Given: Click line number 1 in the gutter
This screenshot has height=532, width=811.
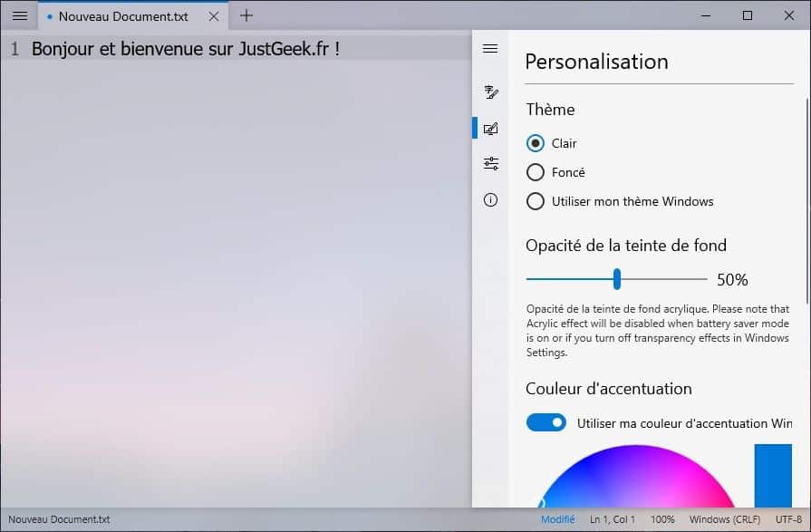Looking at the screenshot, I should tap(14, 49).
